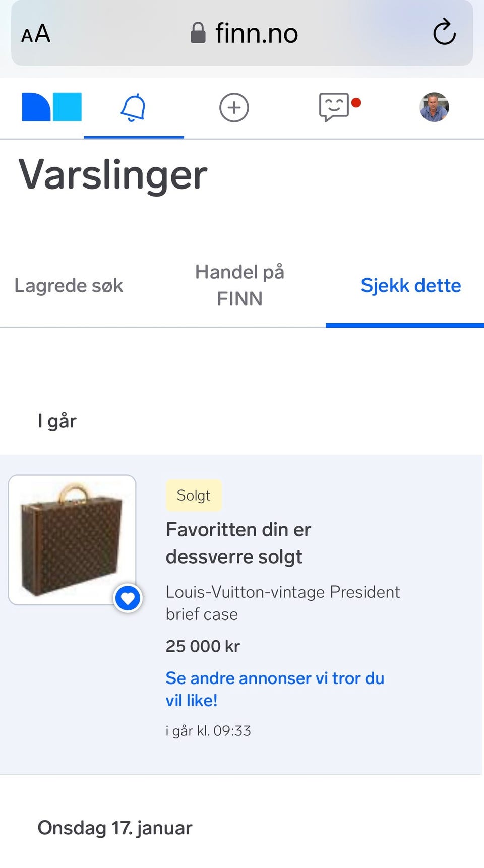Image resolution: width=484 pixels, height=868 pixels.
Task: Tap the finn.no address field
Action: (242, 33)
